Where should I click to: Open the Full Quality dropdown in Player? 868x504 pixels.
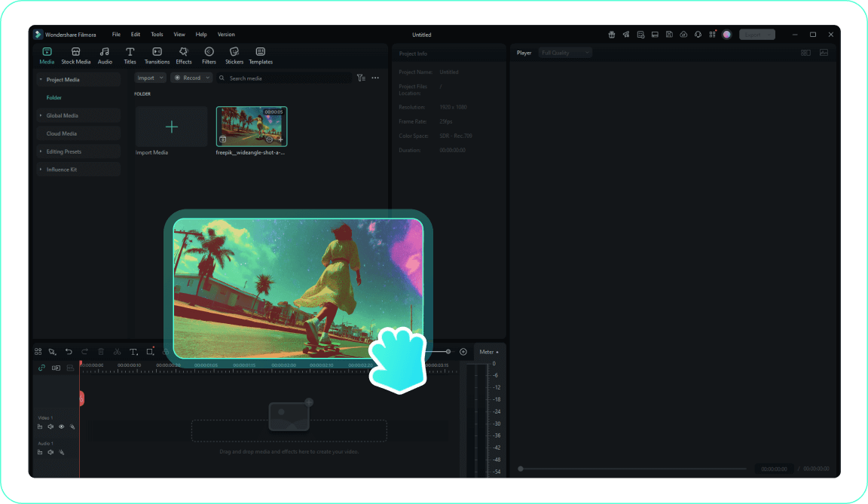tap(565, 53)
